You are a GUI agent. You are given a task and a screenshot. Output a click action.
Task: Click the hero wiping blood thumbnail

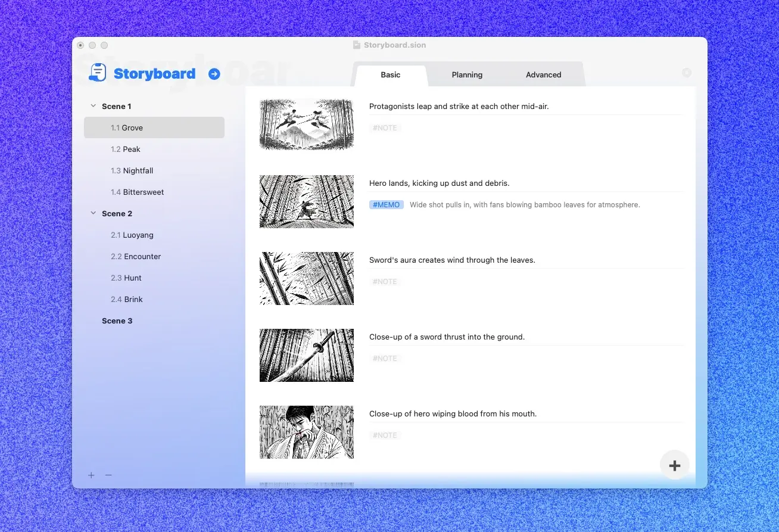click(x=307, y=432)
